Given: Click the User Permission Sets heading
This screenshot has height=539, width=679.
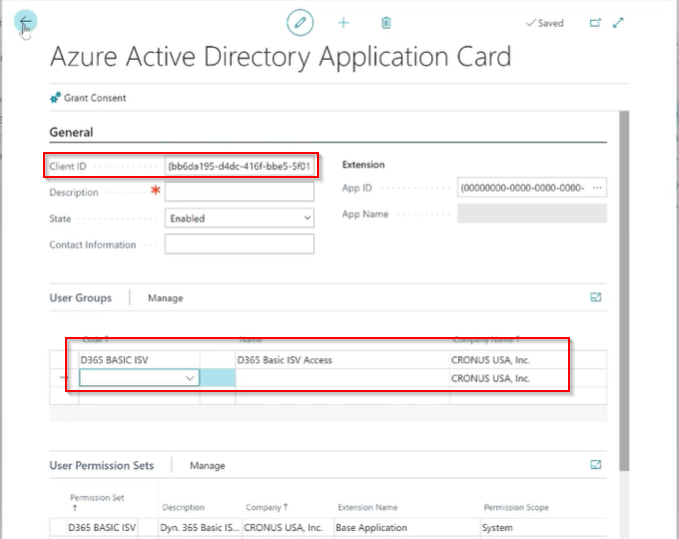Looking at the screenshot, I should point(102,465).
